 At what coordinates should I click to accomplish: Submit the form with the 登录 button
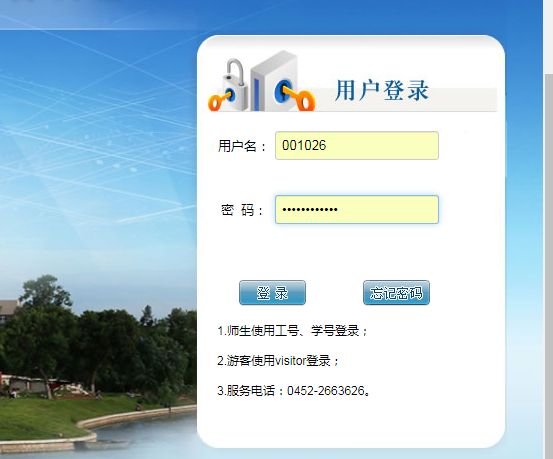[x=272, y=292]
